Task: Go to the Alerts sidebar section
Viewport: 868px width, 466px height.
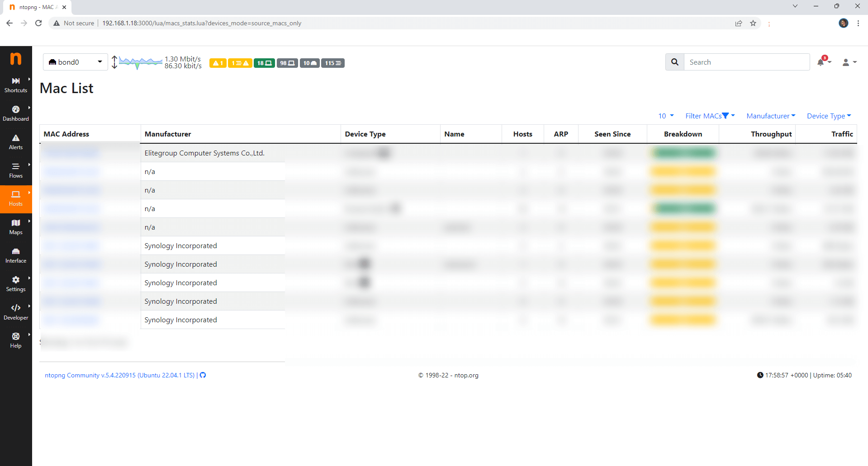Action: 16,142
